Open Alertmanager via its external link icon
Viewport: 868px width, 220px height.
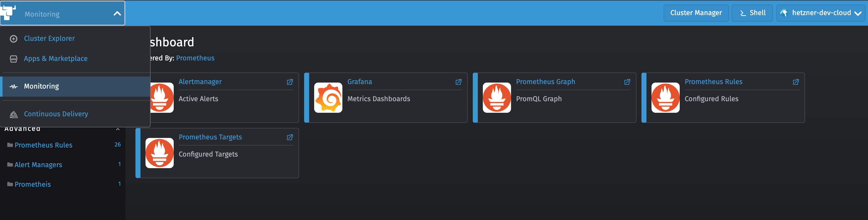(290, 82)
